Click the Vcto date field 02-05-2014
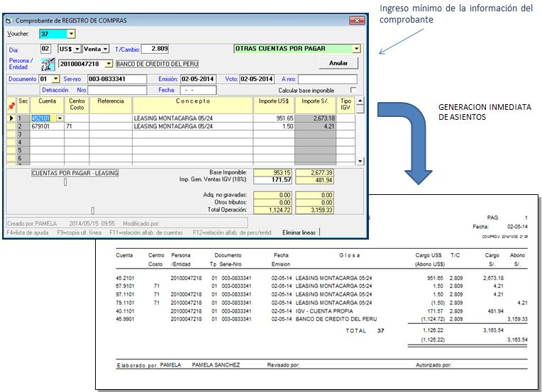Screen dimensions: 542x392 [x=257, y=79]
